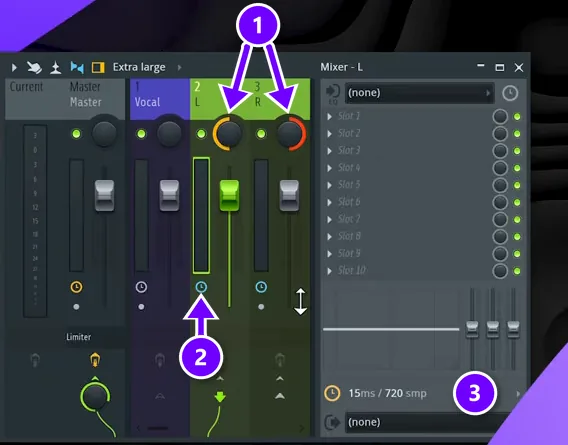The height and width of the screenshot is (445, 568).
Task: Arm recording on track R
Action: click(279, 360)
